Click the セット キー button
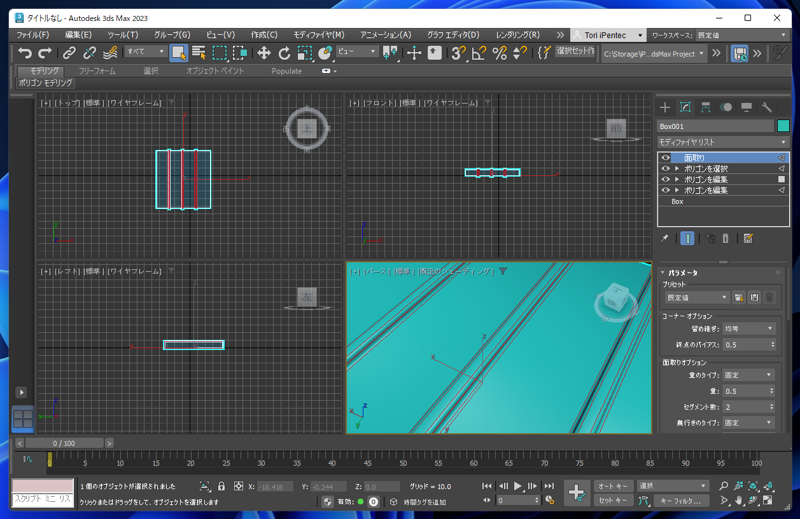 [x=613, y=501]
